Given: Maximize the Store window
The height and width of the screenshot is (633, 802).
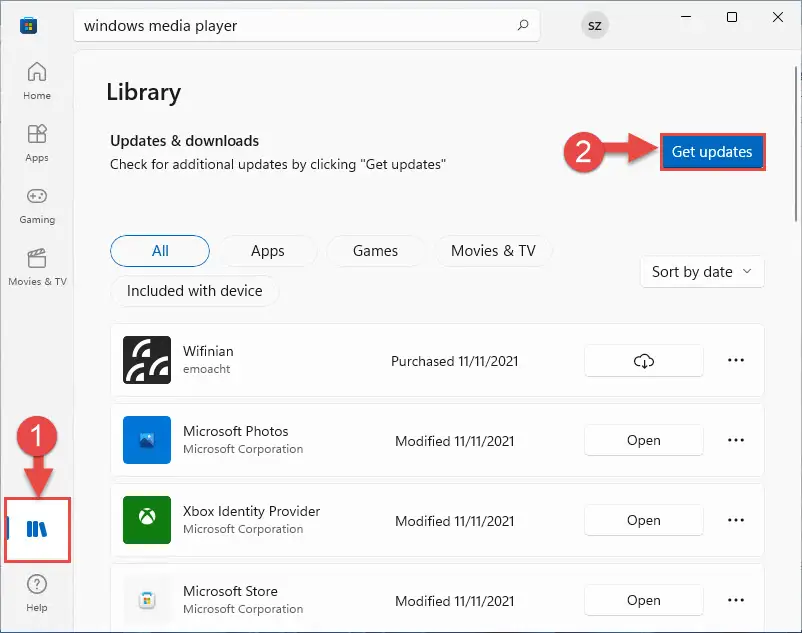Looking at the screenshot, I should coord(732,17).
